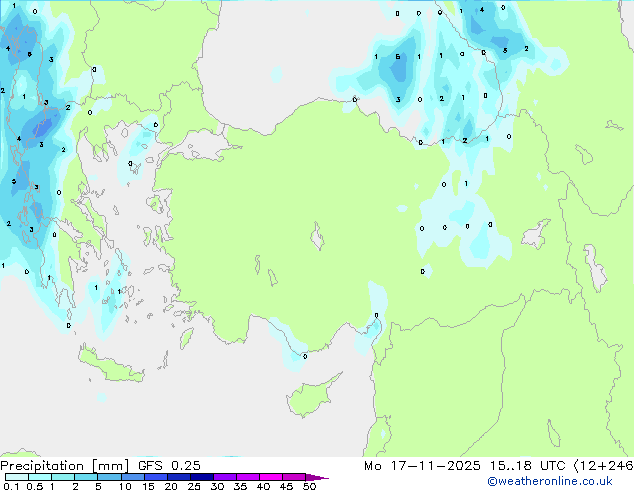This screenshot has width=634, height=490.
Task: Click the 0.5–1 mm legend color swatch
Action: tap(40, 477)
